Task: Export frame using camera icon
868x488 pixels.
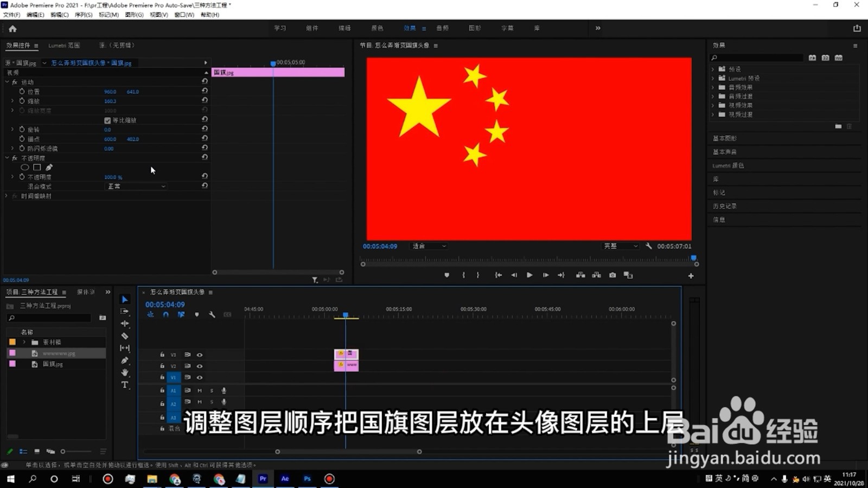Action: (x=612, y=275)
